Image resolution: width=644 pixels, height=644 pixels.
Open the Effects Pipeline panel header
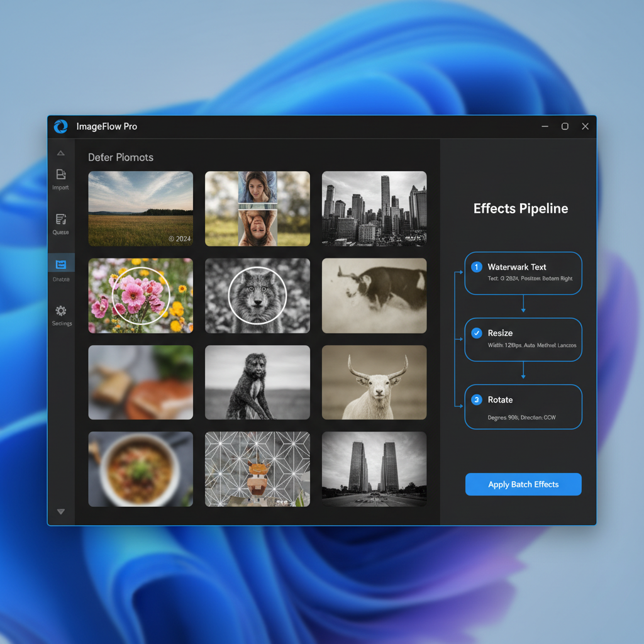(521, 208)
